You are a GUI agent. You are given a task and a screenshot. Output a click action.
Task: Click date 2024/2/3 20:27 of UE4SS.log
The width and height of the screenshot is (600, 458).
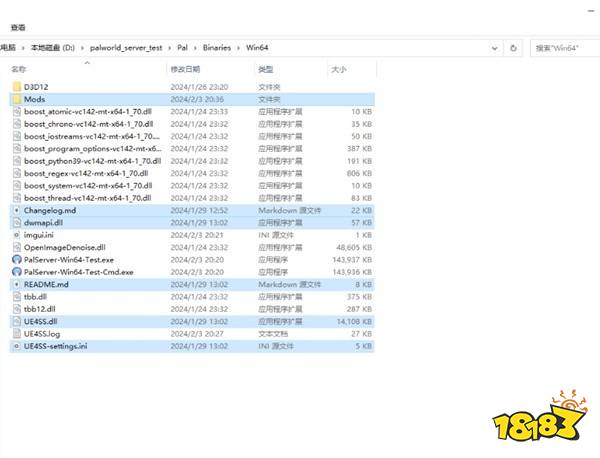pyautogui.click(x=197, y=334)
